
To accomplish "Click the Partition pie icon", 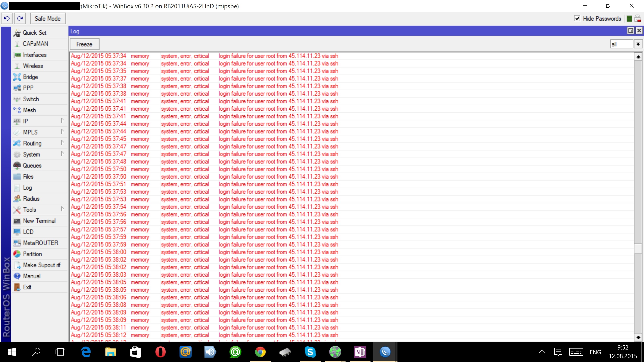I will [17, 254].
